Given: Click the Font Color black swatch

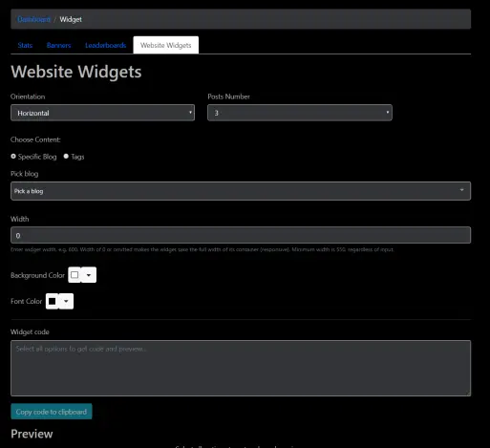Looking at the screenshot, I should 53,301.
